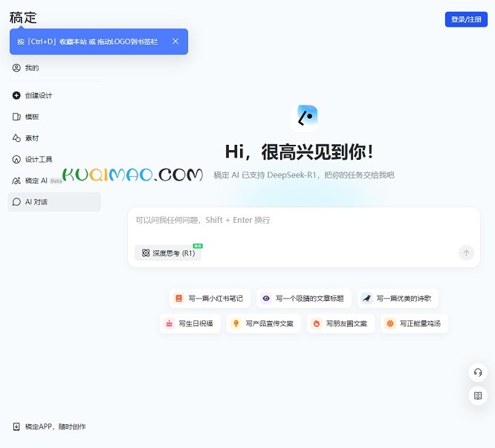Click the 设计工具 icon
The width and height of the screenshot is (495, 448).
tap(16, 159)
